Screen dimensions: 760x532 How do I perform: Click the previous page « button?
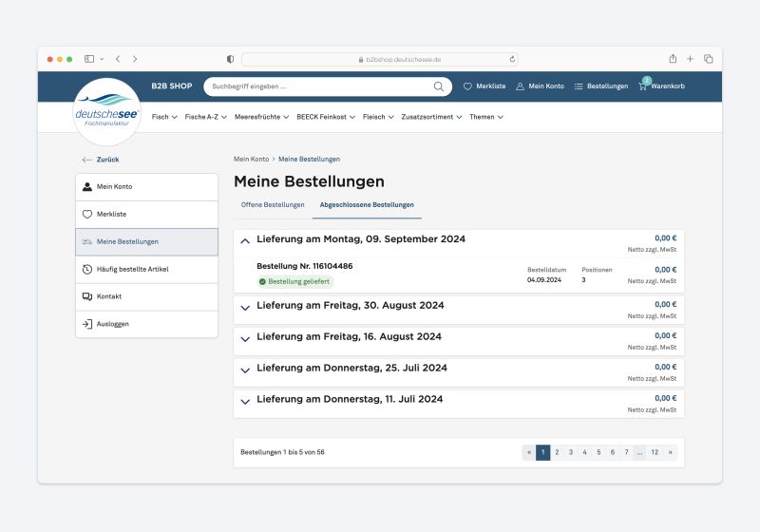(529, 452)
